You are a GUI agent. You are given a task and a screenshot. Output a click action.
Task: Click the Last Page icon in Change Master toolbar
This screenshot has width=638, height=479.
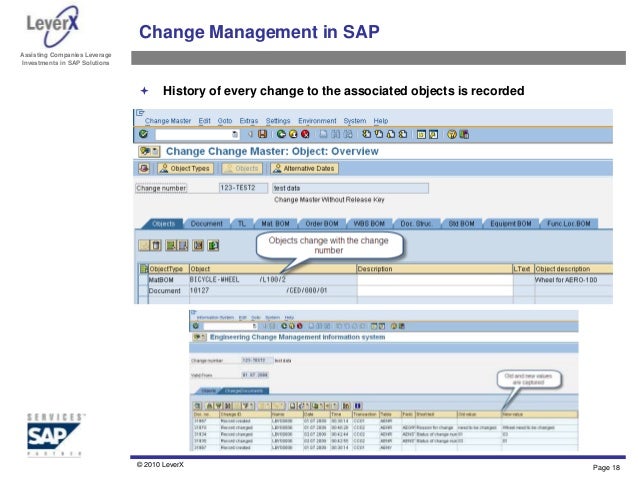(403, 134)
